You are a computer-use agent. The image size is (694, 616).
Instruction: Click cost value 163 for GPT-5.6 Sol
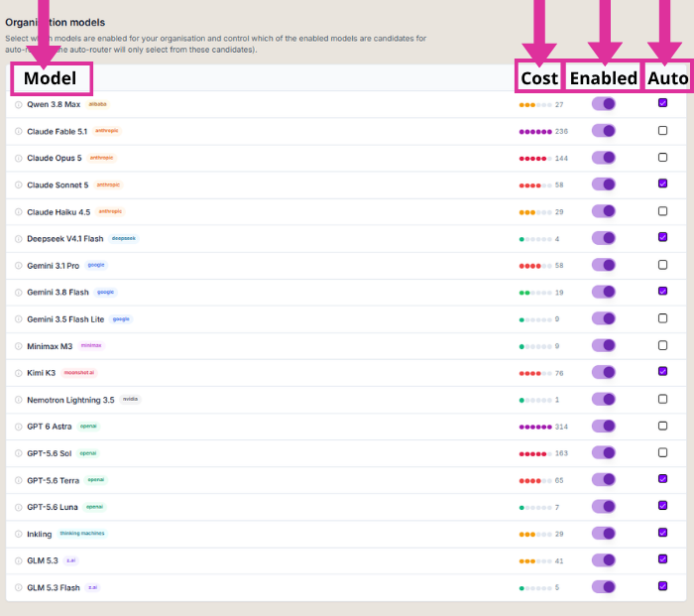[x=561, y=453]
